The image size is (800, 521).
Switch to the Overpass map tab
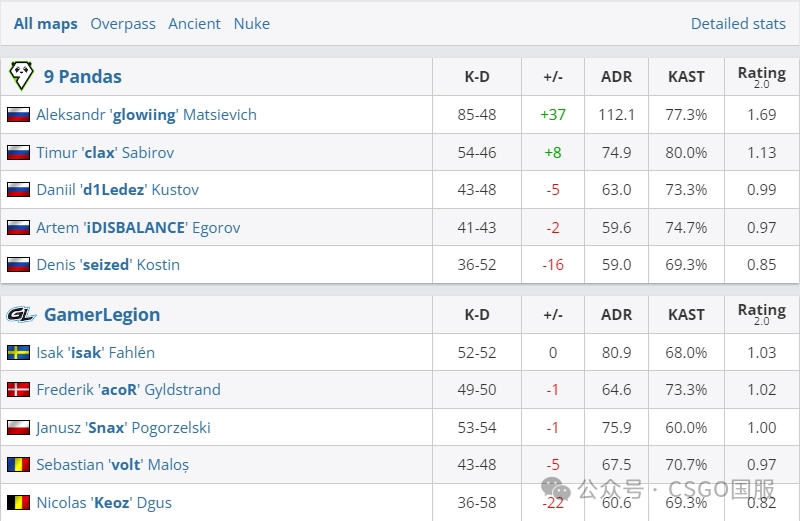[x=123, y=24]
